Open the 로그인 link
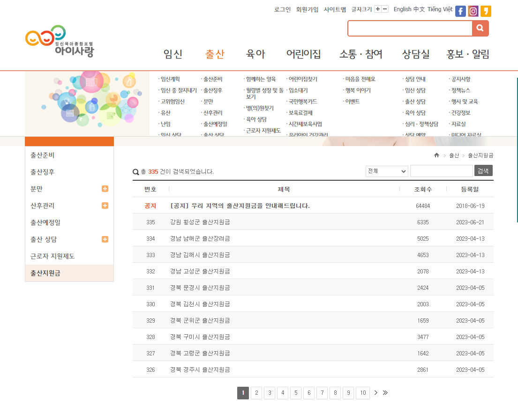The width and height of the screenshot is (518, 420). (x=282, y=9)
